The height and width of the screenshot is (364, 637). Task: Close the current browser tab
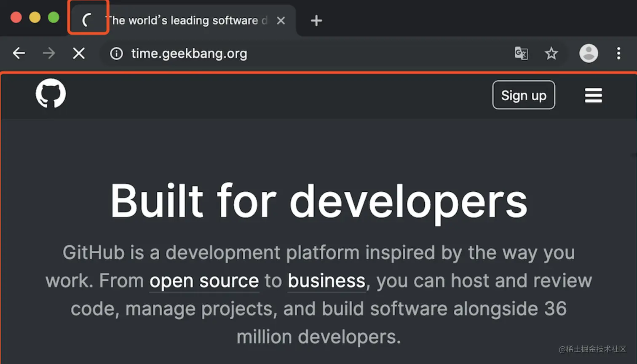pos(281,21)
